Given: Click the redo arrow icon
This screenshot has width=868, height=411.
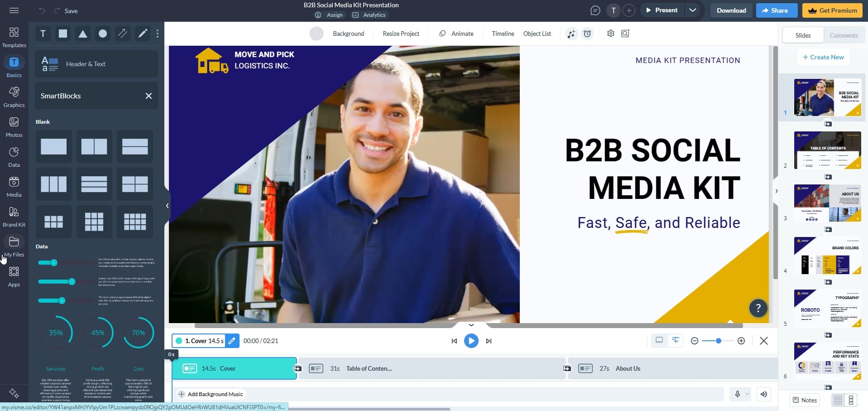Looking at the screenshot, I should pos(57,10).
